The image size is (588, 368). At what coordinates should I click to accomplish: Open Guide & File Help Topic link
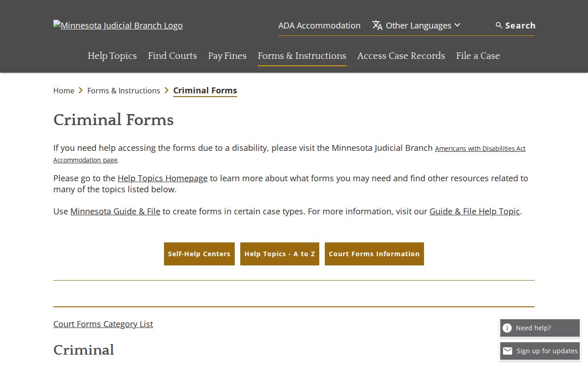click(x=475, y=211)
